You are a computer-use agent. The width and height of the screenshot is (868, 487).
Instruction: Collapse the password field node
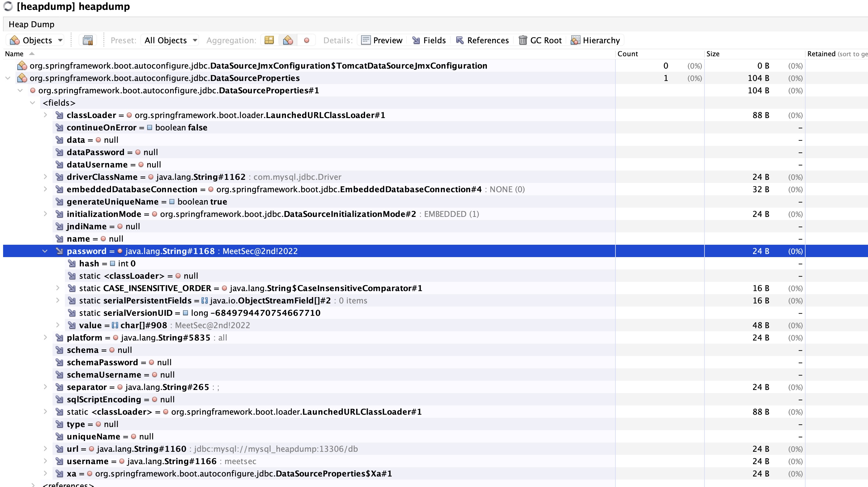click(45, 251)
